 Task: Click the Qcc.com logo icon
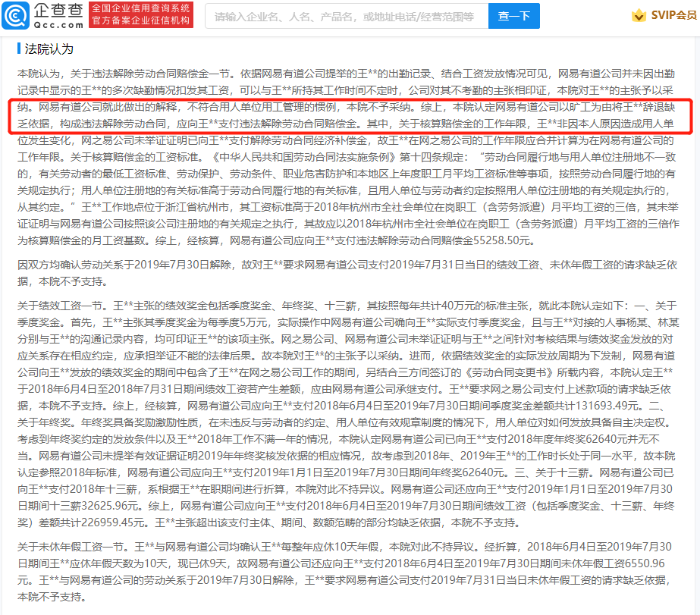(16, 16)
